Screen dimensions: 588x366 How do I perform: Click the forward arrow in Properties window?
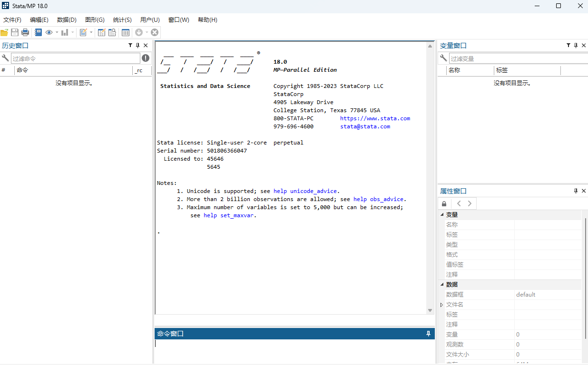(x=470, y=203)
